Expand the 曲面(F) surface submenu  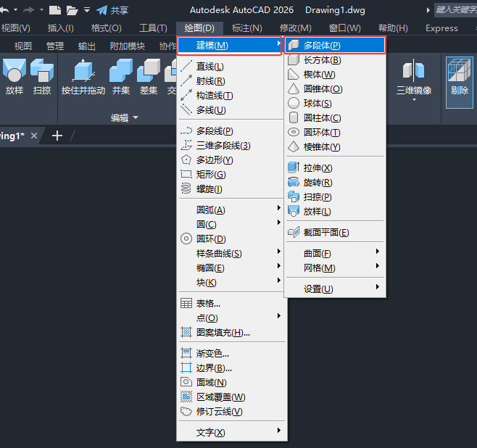coord(335,253)
